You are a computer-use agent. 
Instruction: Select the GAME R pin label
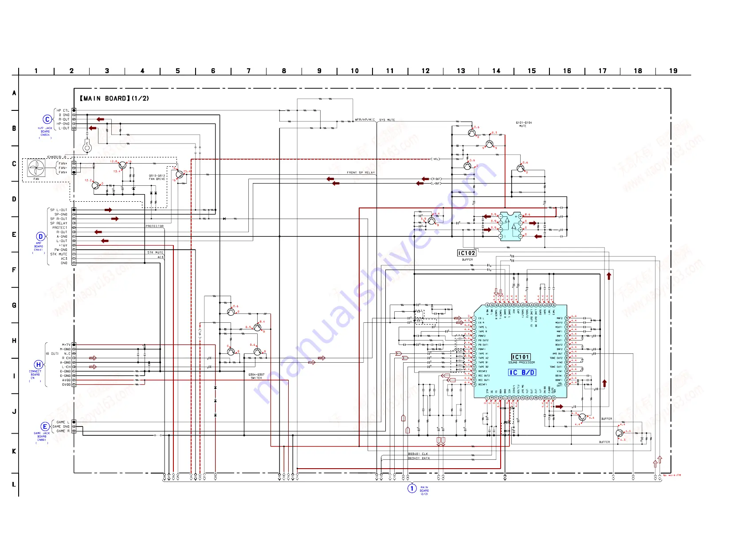[63, 431]
